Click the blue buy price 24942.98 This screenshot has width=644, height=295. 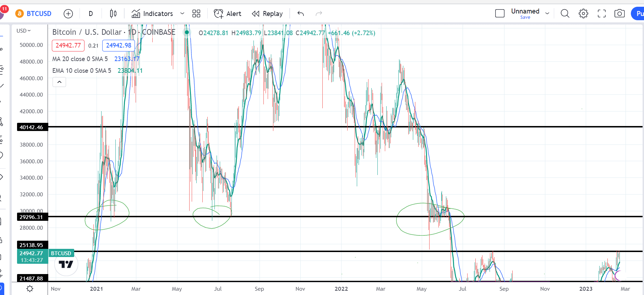(x=119, y=45)
